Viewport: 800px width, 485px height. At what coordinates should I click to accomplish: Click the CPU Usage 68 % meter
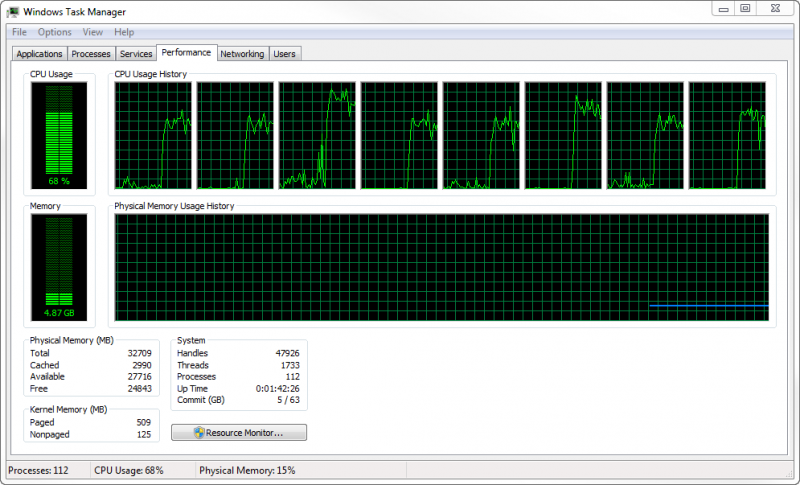pyautogui.click(x=59, y=136)
